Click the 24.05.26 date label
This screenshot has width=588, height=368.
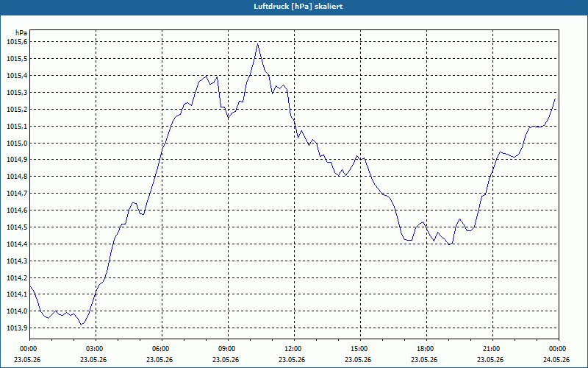point(556,360)
